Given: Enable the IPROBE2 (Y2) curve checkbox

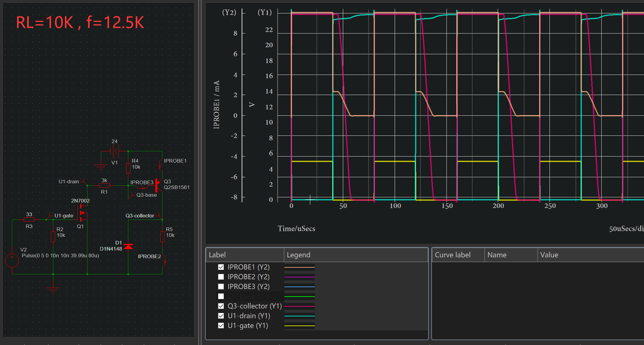Looking at the screenshot, I should tap(221, 277).
